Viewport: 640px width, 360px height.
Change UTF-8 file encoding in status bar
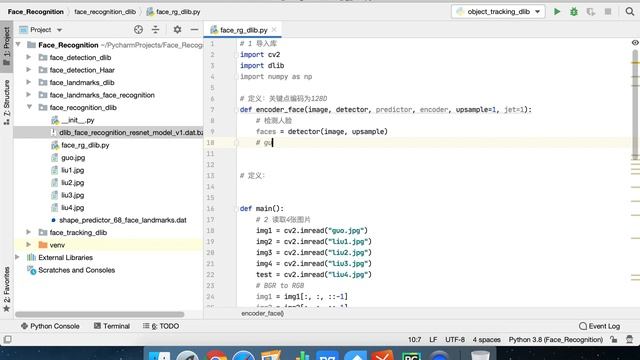(455, 339)
